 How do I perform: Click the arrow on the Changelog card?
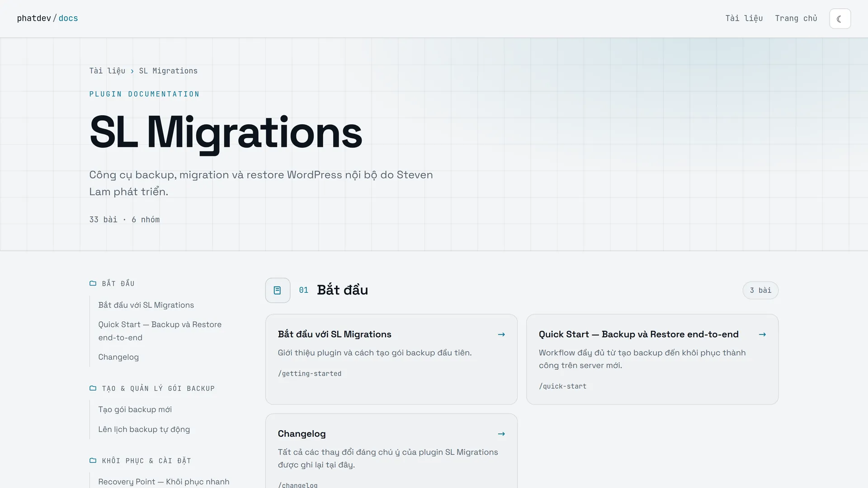[x=501, y=434]
